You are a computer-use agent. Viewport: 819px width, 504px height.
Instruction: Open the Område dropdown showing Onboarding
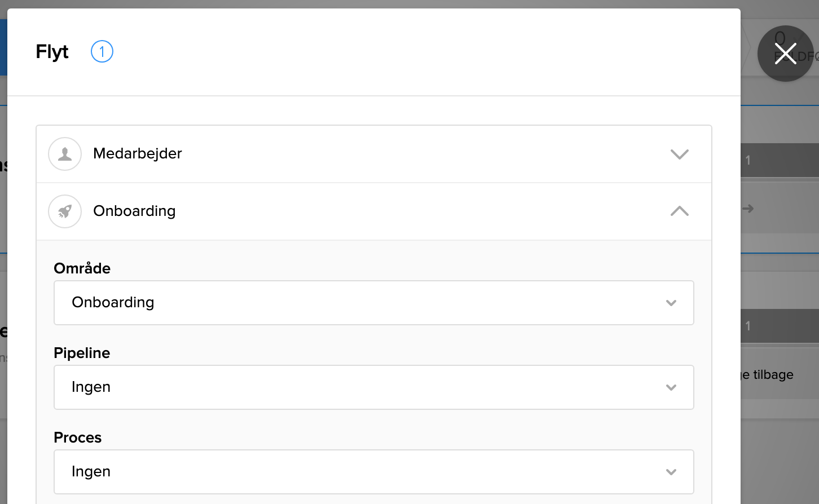pos(373,303)
